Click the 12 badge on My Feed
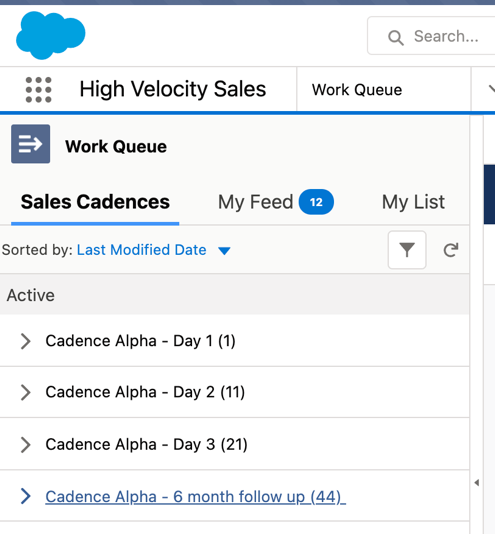This screenshot has width=495, height=534. tap(316, 202)
